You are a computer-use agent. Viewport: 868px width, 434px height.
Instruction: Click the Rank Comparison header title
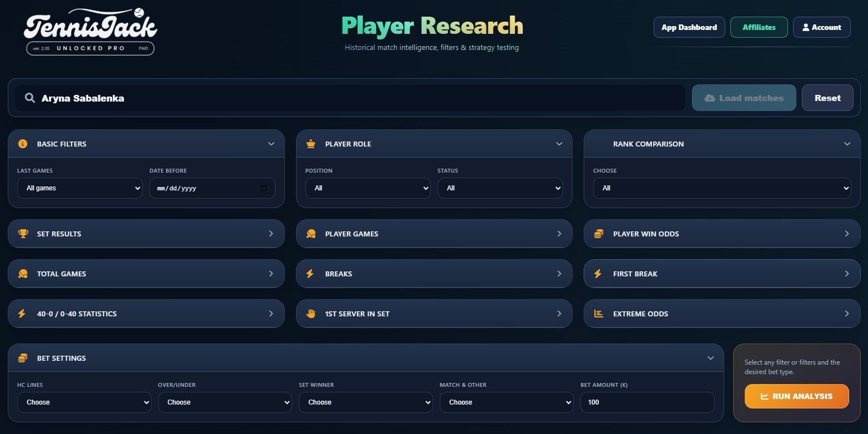coord(649,144)
